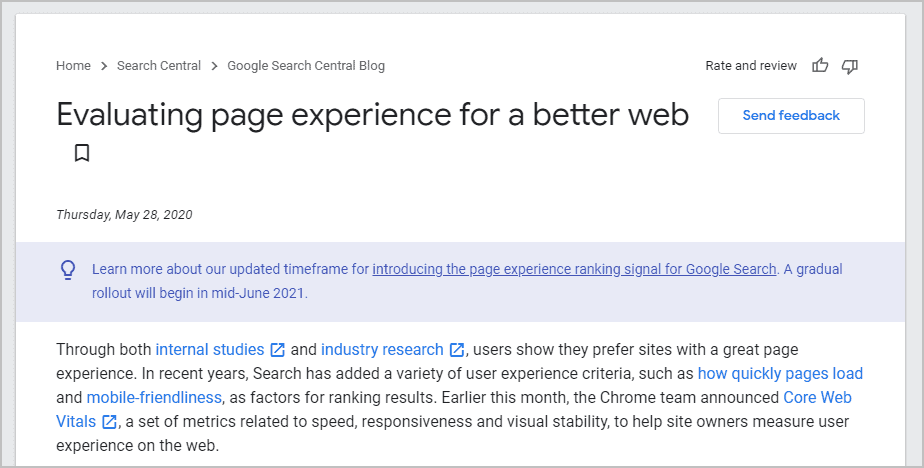The image size is (924, 468).
Task: Click breadcrumb chevron after Home
Action: click(104, 66)
